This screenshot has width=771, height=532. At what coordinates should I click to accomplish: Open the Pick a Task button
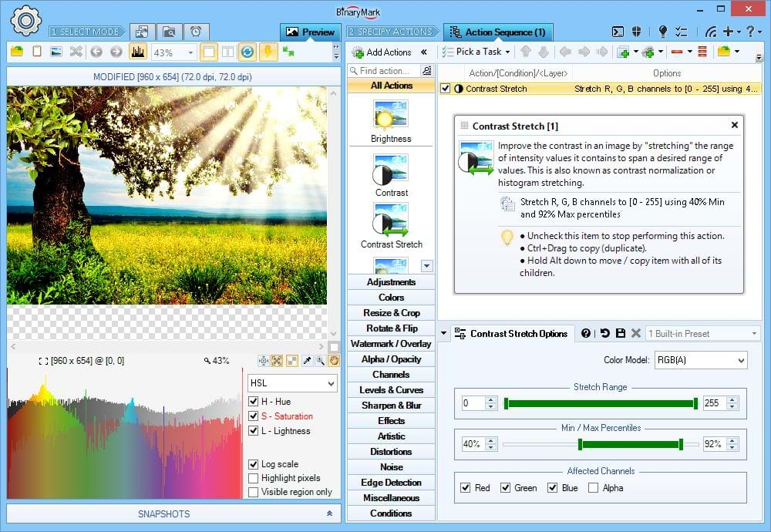(x=473, y=52)
